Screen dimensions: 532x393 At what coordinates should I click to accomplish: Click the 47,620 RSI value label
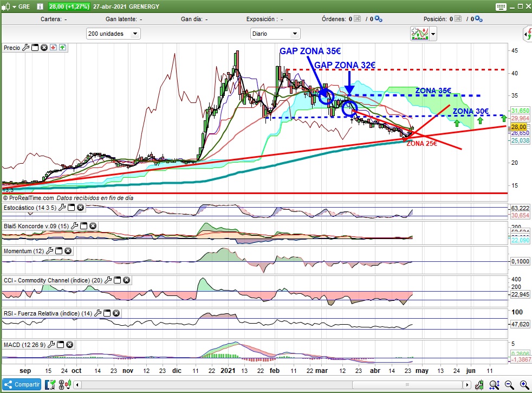click(x=520, y=324)
